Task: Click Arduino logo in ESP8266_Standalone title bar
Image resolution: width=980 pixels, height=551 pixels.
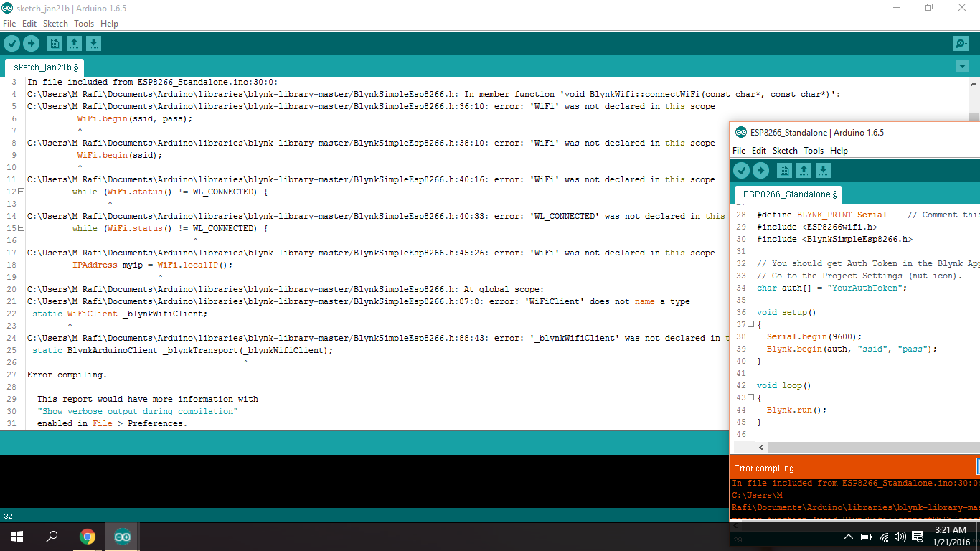Action: pyautogui.click(x=741, y=132)
